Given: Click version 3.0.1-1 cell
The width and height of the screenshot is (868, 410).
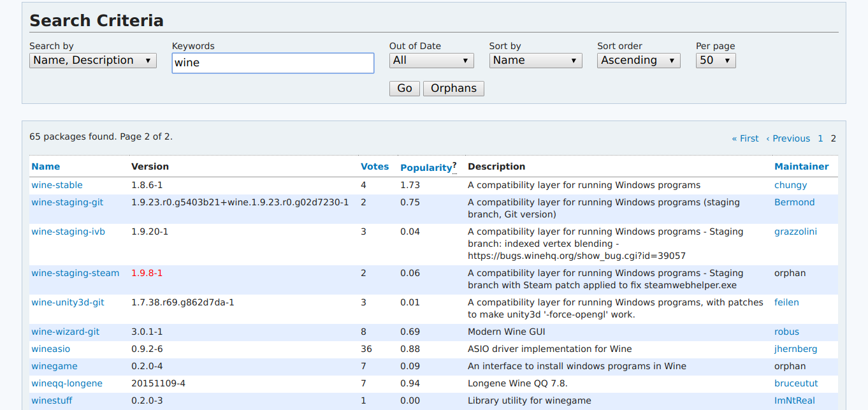Looking at the screenshot, I should 147,332.
